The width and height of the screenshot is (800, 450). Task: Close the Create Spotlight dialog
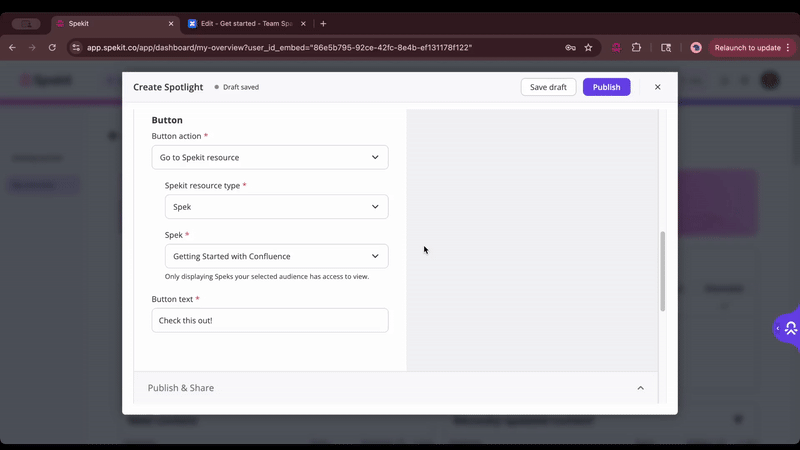click(x=657, y=87)
